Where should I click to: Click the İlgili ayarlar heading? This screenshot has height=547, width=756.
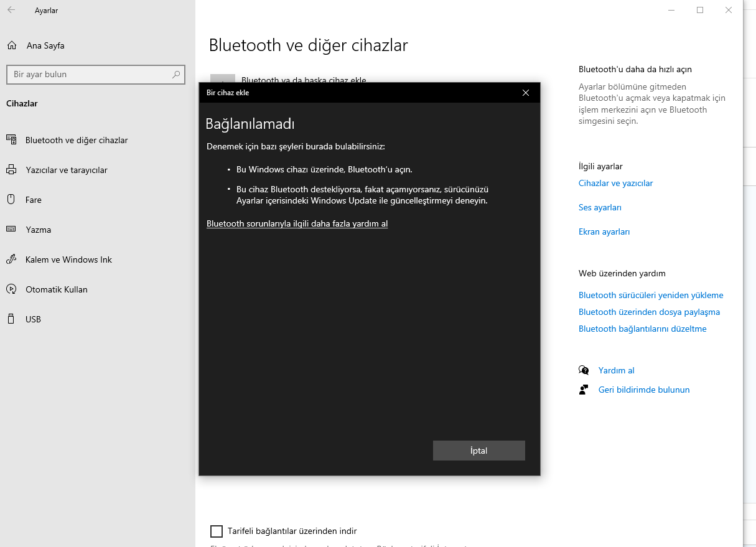pos(600,166)
